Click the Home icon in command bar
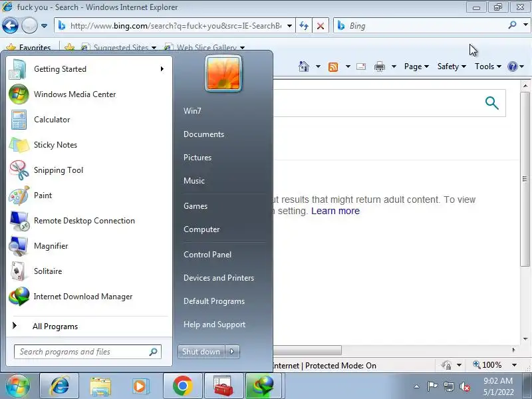Image resolution: width=532 pixels, height=399 pixels. (304, 66)
